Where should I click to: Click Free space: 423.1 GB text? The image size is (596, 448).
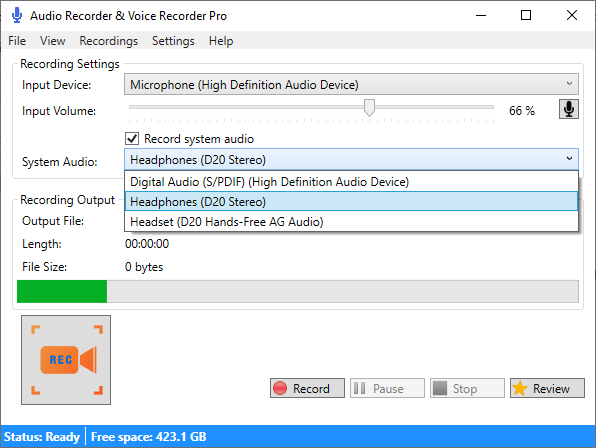click(149, 437)
